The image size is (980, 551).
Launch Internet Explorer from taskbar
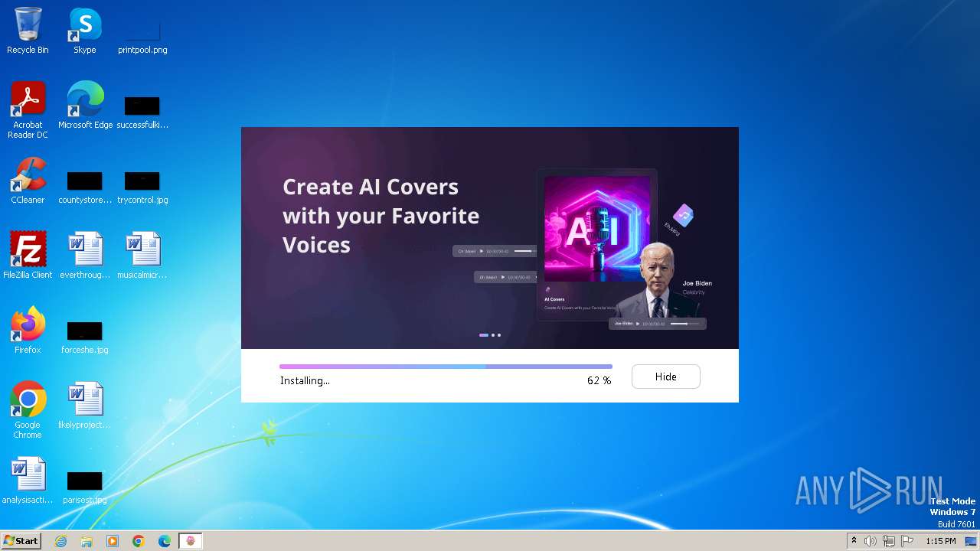coord(60,541)
